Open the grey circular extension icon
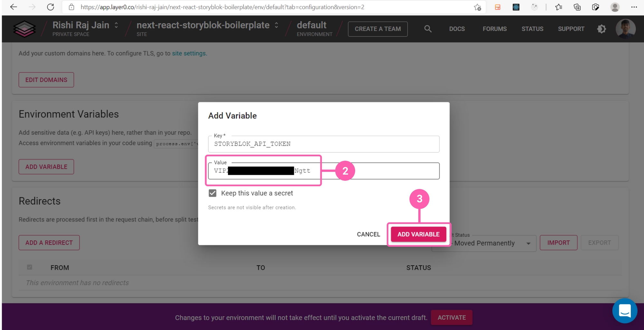Image resolution: width=644 pixels, height=330 pixels. tap(535, 7)
